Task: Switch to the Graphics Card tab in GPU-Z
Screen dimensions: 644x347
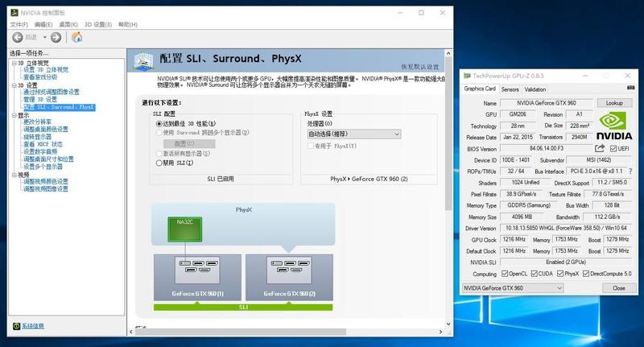Action: pyautogui.click(x=480, y=89)
